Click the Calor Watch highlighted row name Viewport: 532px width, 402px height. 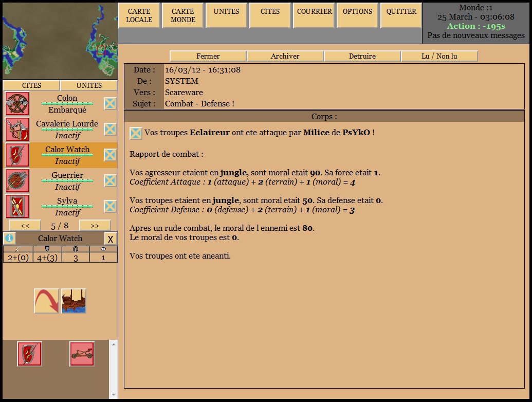[x=67, y=150]
